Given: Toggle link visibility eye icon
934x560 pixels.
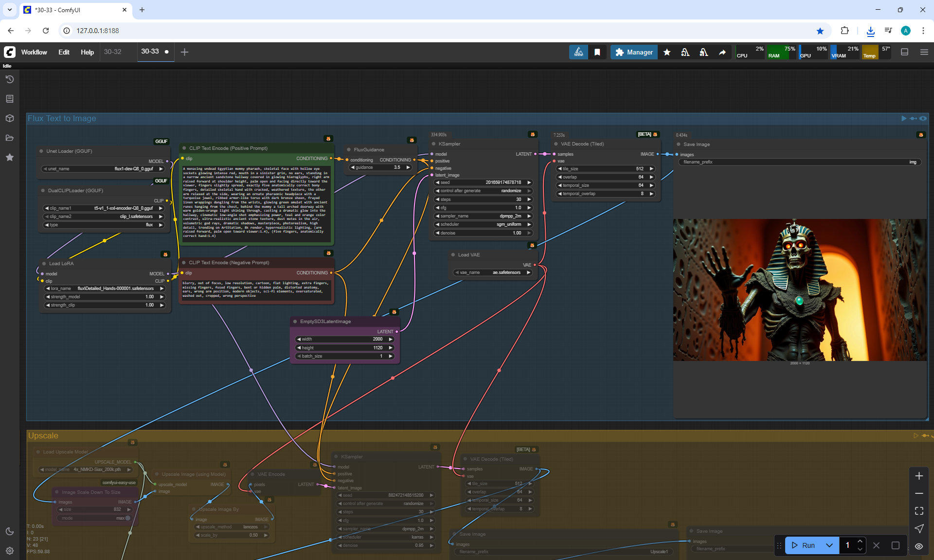Looking at the screenshot, I should 919,546.
